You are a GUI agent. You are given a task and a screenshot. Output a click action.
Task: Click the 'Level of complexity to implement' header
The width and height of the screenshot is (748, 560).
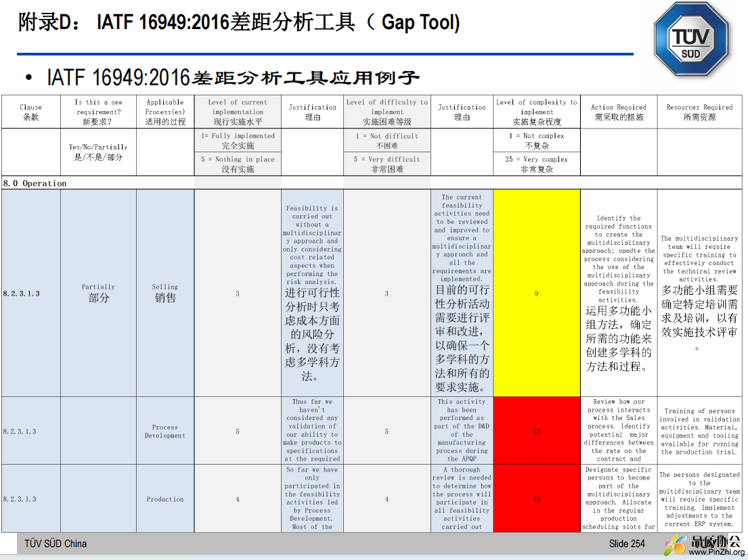point(537,112)
